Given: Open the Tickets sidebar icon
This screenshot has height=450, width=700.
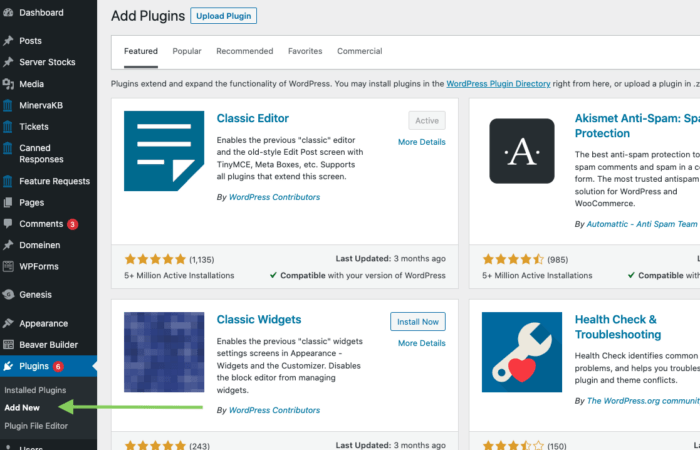Looking at the screenshot, I should pos(9,127).
